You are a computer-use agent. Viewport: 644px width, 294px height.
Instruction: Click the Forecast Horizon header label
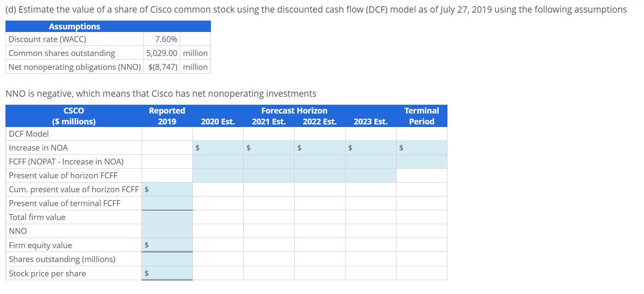[x=294, y=110]
